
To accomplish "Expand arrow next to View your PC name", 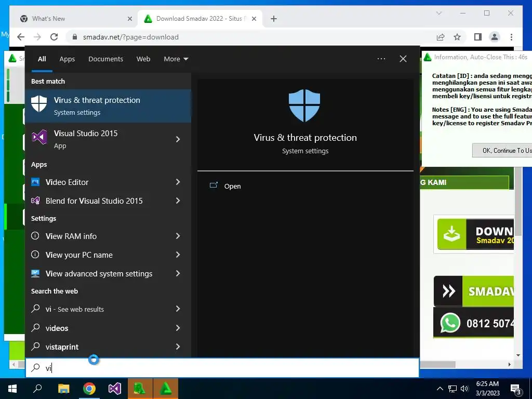I will pos(178,255).
